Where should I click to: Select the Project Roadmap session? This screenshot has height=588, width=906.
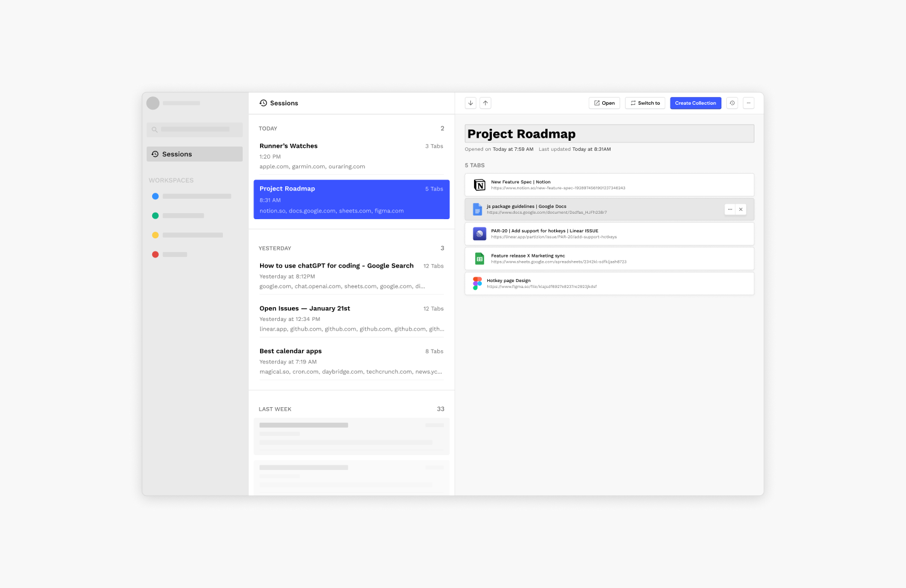[x=352, y=199]
